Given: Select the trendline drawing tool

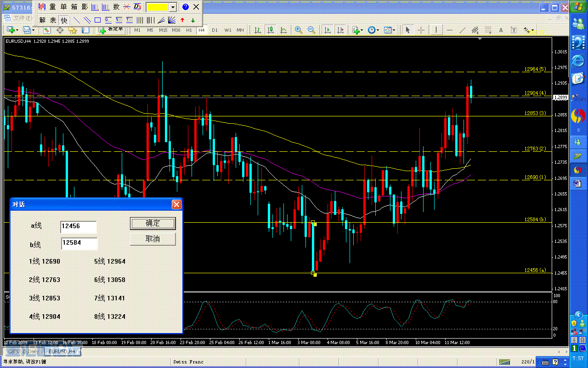Looking at the screenshot, I should point(463,30).
